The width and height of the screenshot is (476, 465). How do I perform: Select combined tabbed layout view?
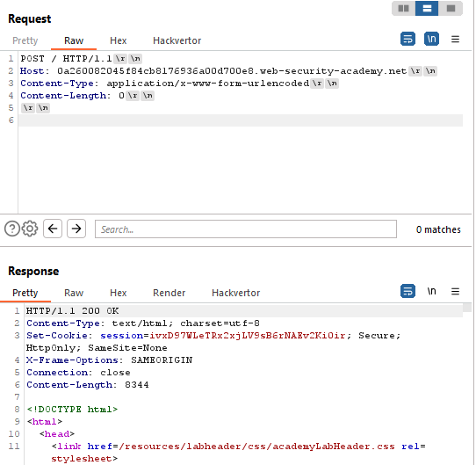[x=451, y=8]
